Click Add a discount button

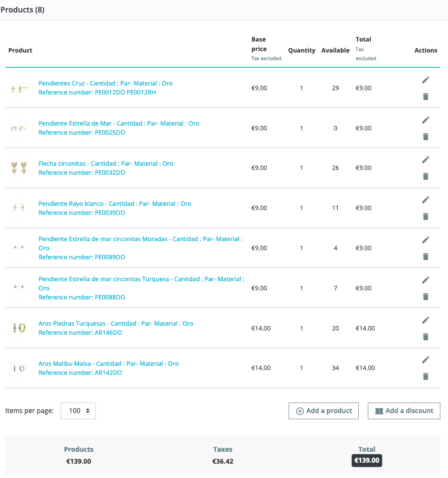(x=404, y=411)
